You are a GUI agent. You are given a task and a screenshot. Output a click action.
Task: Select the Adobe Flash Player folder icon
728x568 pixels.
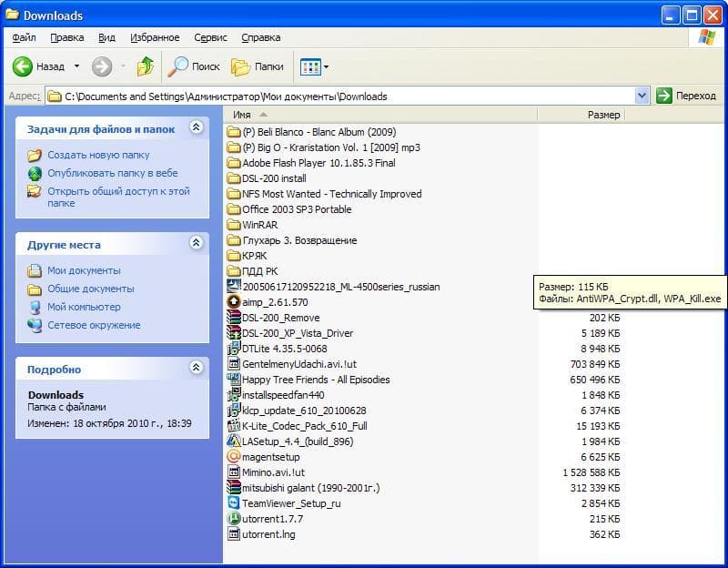(x=234, y=163)
